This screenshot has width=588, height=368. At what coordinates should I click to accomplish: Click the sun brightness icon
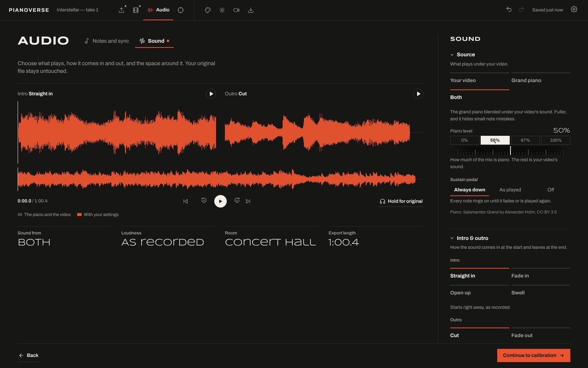(x=222, y=10)
